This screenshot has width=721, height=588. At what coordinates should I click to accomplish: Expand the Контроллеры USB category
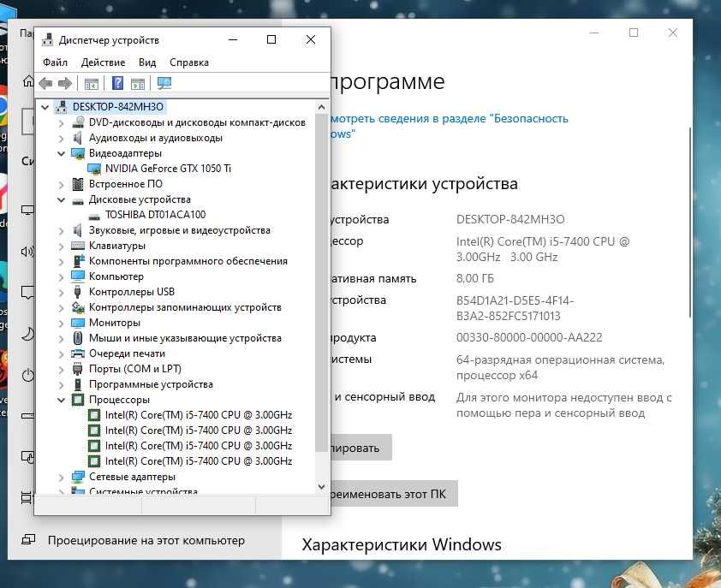point(61,293)
